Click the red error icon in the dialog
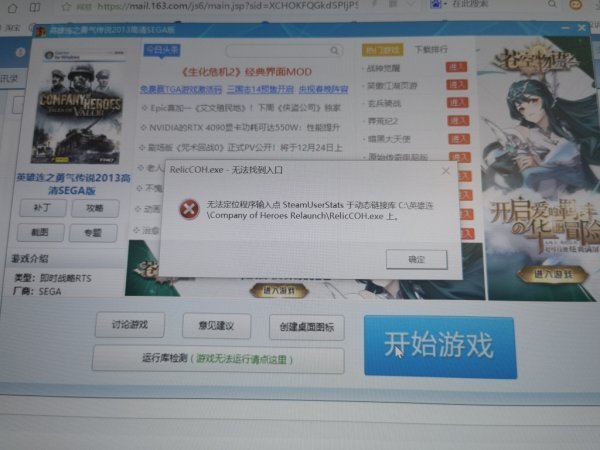Screen dimensions: 600x450 pos(189,209)
